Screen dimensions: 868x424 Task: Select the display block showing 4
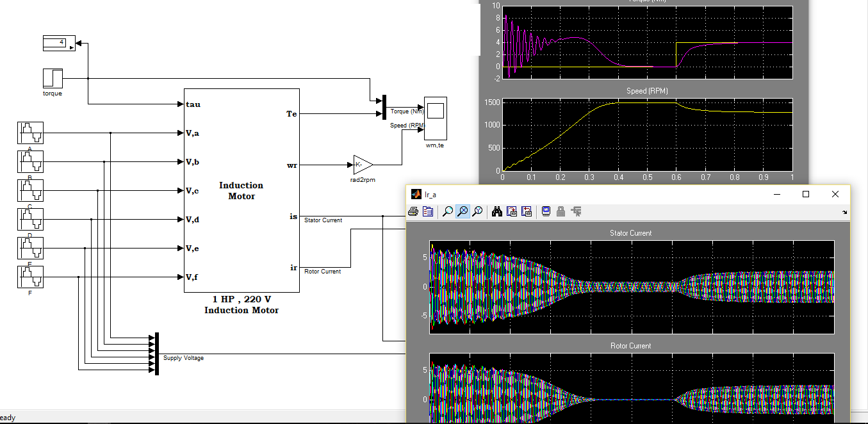(x=58, y=43)
